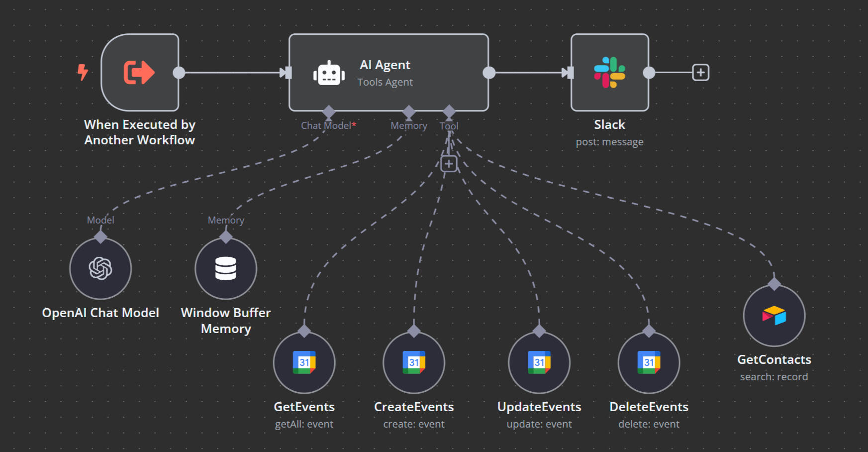Click the 'AI Agent' title text
This screenshot has height=452, width=868.
385,65
